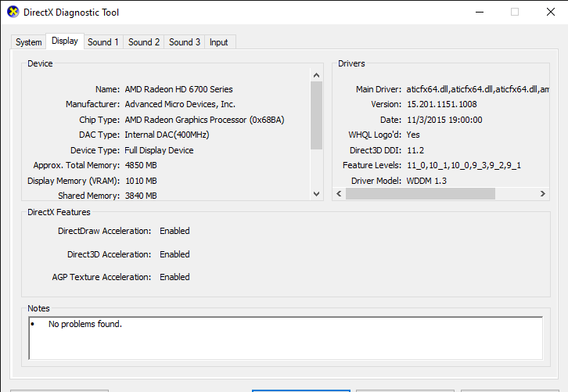Click Display Memory value '1010 MB'
Image resolution: width=568 pixels, height=392 pixels.
(x=141, y=181)
